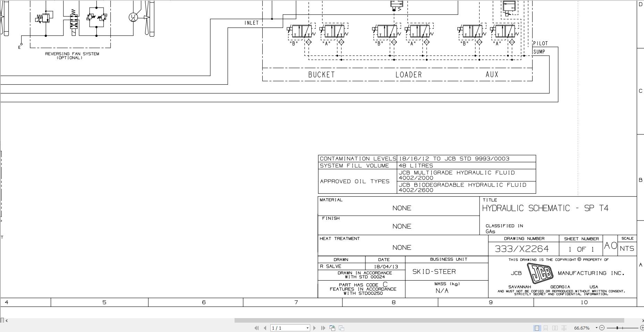
Task: Click the CONTAMINATION LEVELS cell
Action: [x=357, y=159]
